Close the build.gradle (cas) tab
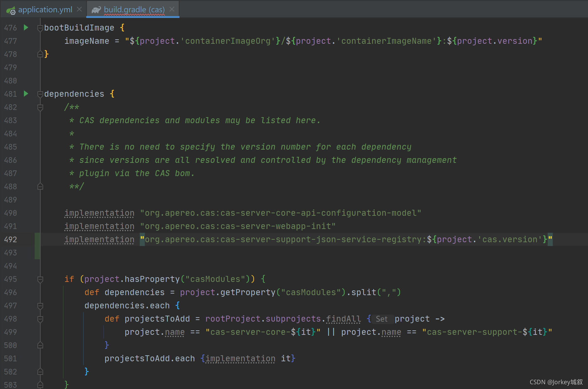Image resolution: width=588 pixels, height=389 pixels. click(x=172, y=9)
